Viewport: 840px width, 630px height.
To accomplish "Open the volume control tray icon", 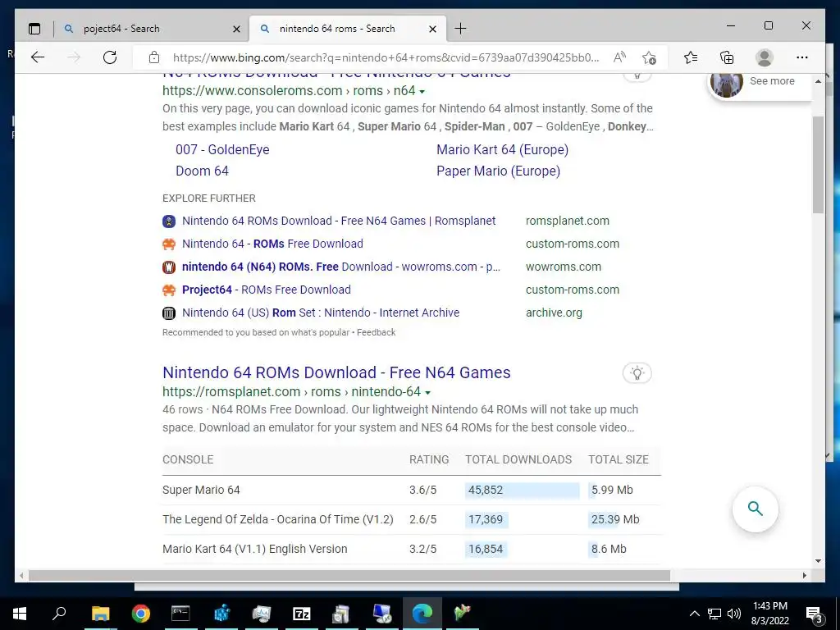I will pos(734,614).
